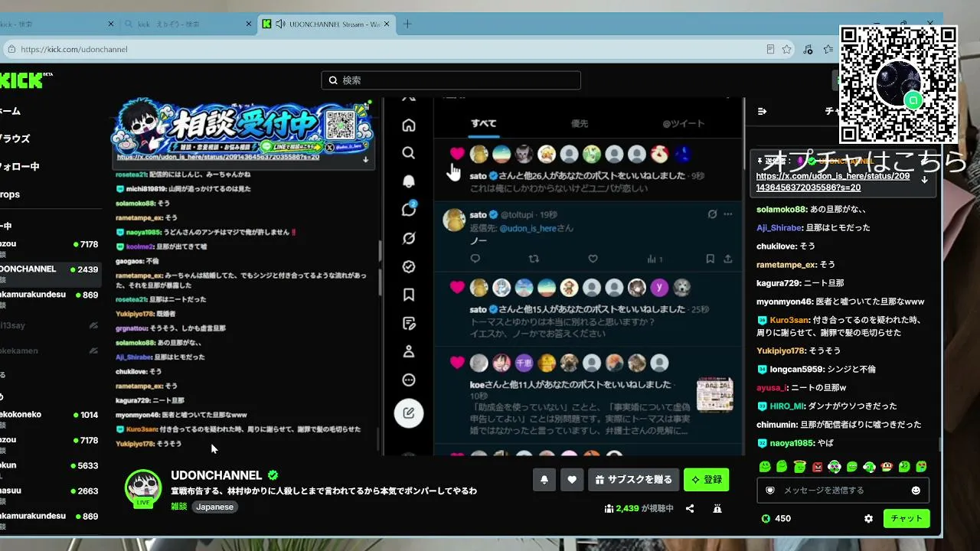The width and height of the screenshot is (980, 551).
Task: Bookmark sato's ノー post
Action: click(710, 259)
